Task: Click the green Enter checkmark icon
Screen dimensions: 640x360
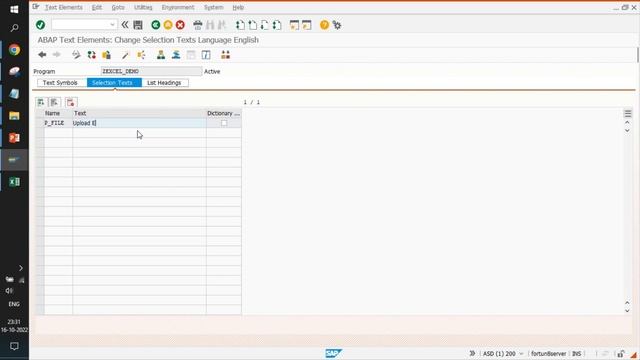Action: point(40,25)
